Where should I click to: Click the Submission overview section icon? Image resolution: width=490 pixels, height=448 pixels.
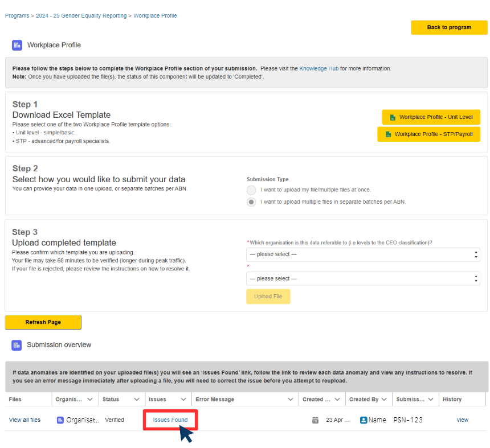[x=17, y=345]
